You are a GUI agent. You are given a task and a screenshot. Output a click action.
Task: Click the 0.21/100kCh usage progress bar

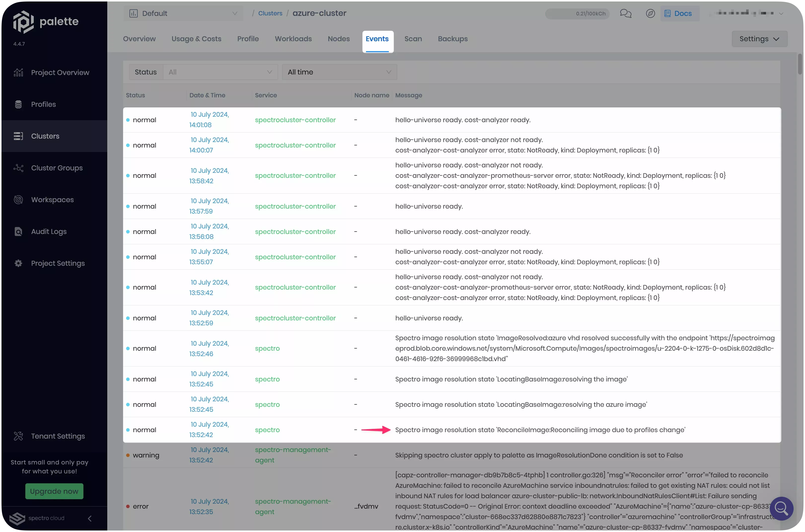click(x=577, y=14)
